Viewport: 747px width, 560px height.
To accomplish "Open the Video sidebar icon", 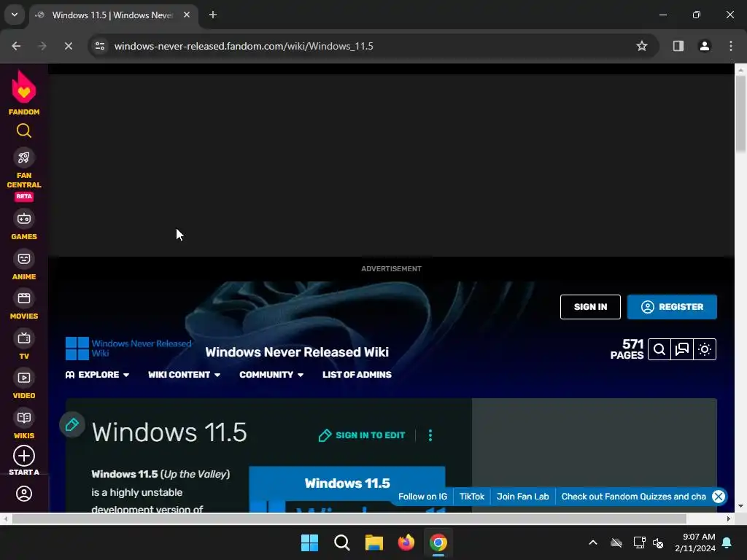I will click(x=24, y=378).
